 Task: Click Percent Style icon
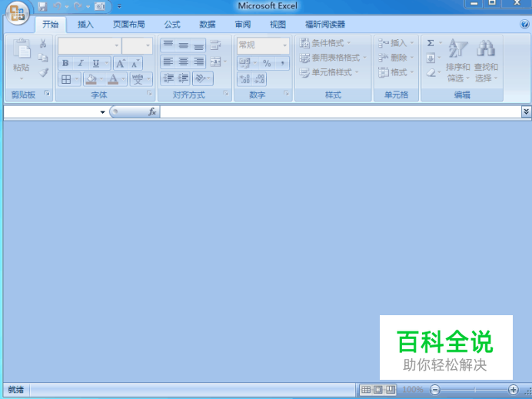point(267,63)
